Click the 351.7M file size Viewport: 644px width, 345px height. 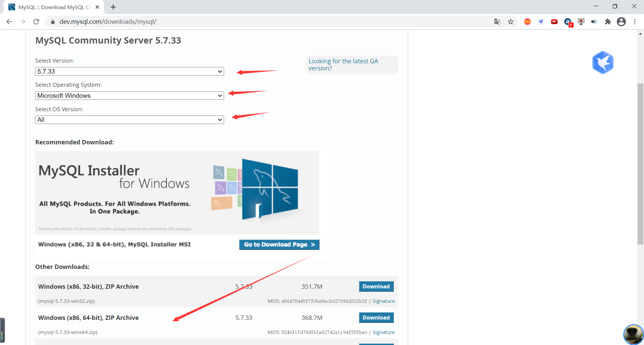(312, 286)
